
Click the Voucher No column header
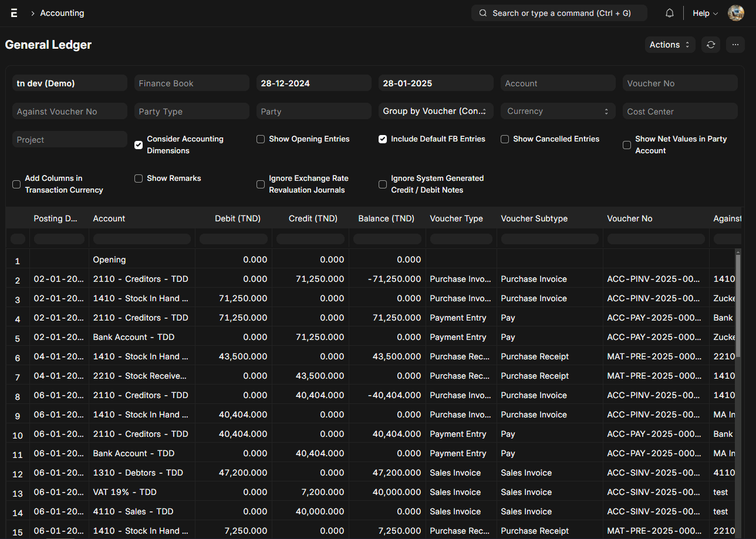(656, 218)
